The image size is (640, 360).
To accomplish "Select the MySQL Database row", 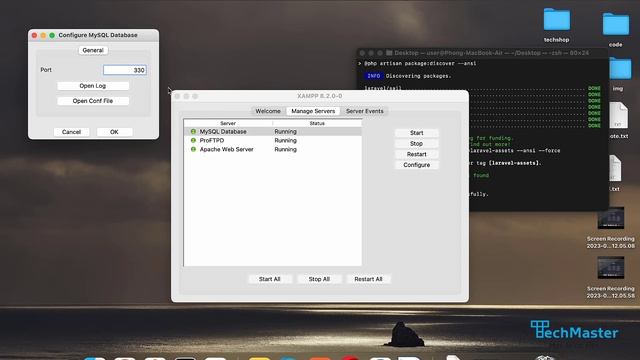I will (x=273, y=131).
